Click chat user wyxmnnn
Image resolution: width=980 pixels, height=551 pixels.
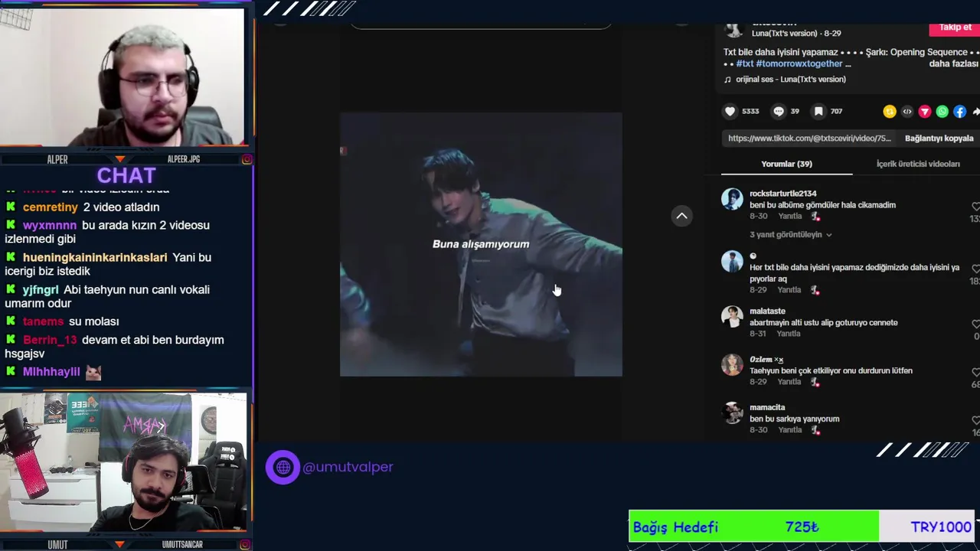[x=50, y=226]
